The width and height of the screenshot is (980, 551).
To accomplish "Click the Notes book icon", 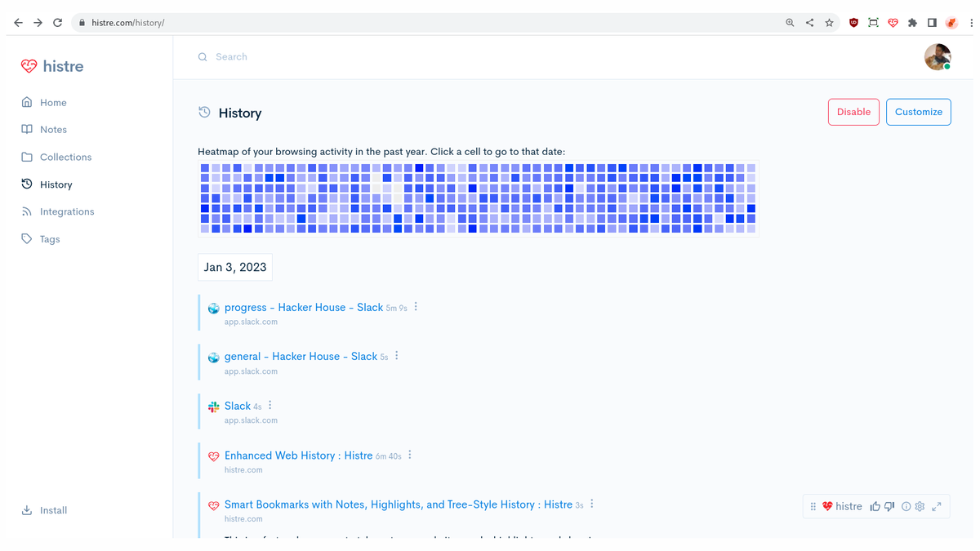I will tap(27, 129).
